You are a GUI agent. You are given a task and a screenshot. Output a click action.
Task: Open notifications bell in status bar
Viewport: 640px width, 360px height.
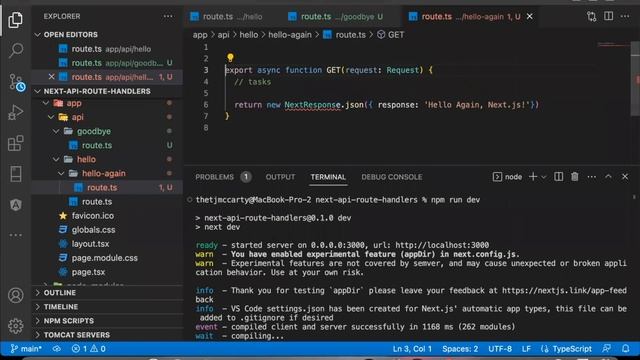(x=625, y=349)
